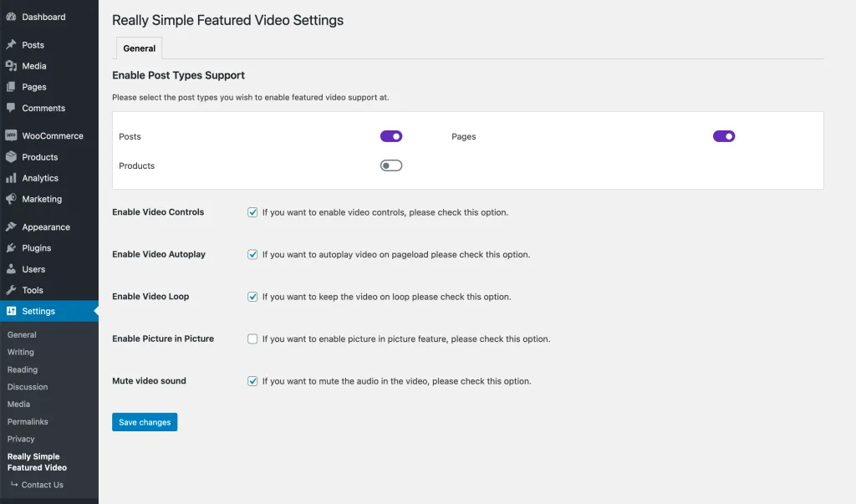Open the Media library icon
Screen dimensions: 856x504
tap(11, 65)
